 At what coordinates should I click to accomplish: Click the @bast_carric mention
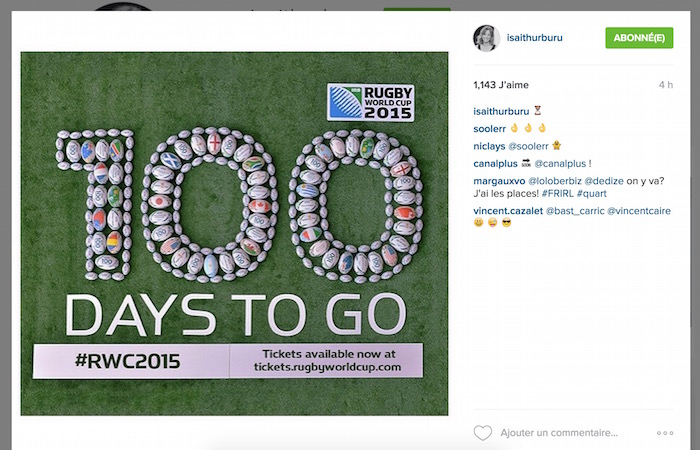pos(576,211)
